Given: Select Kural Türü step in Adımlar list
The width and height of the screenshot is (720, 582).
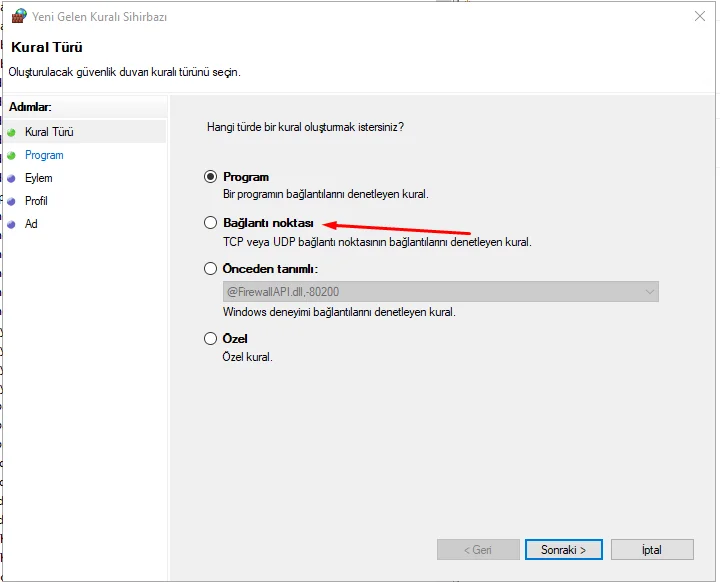Looking at the screenshot, I should (49, 132).
